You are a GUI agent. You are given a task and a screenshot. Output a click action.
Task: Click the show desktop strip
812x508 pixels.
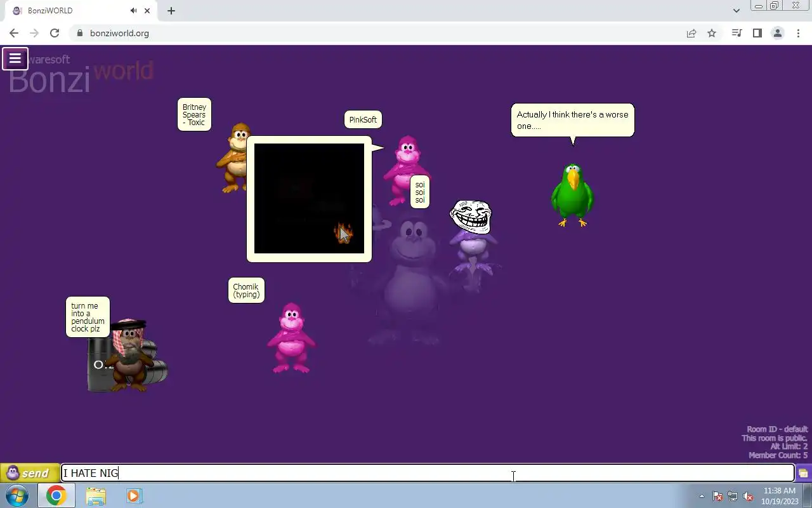pos(808,496)
